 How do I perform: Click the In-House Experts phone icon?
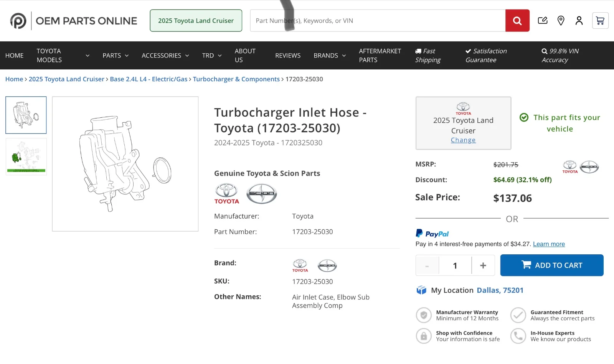[518, 336]
